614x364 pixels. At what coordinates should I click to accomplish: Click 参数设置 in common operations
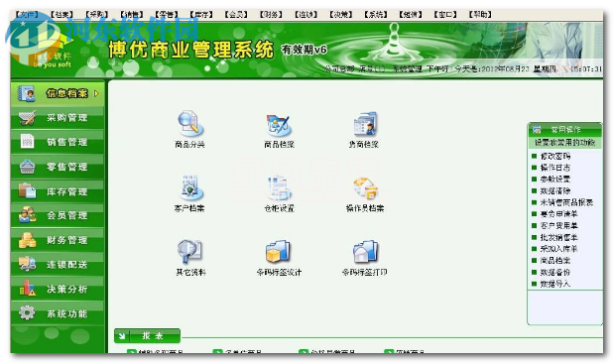tap(555, 179)
